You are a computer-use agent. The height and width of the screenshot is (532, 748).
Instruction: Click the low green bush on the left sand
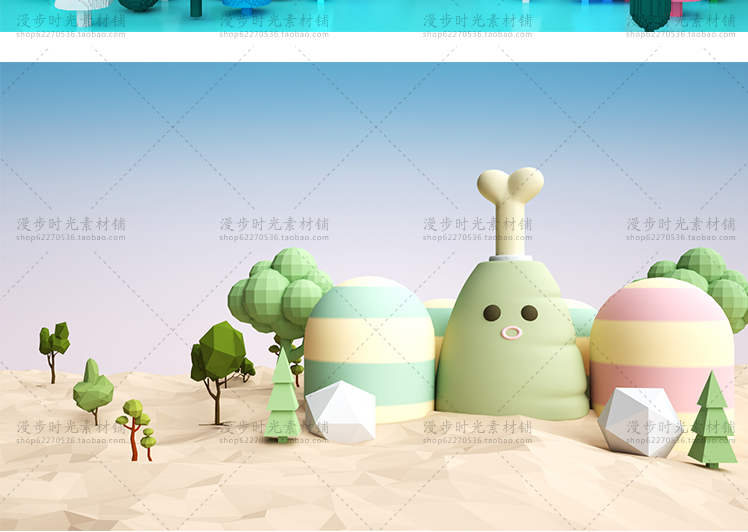93,388
